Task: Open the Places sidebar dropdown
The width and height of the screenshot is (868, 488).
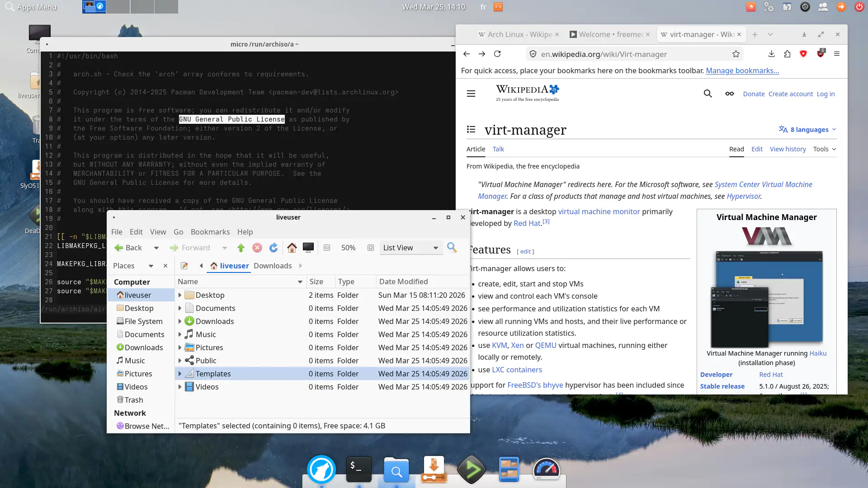Action: coord(151,266)
